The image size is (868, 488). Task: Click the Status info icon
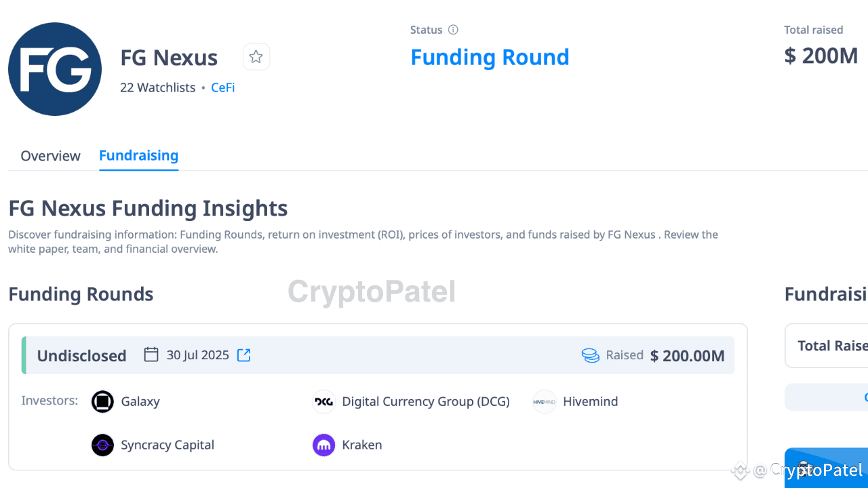pos(453,30)
